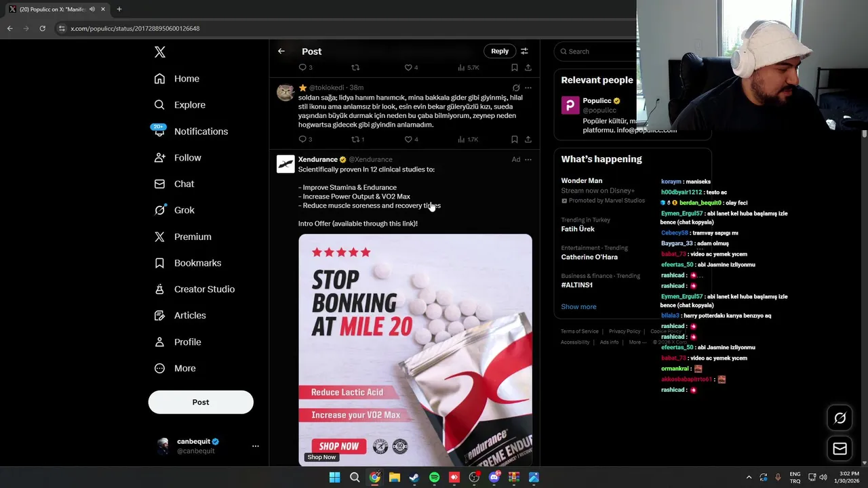Screen dimensions: 868x488
Task: Open the Accessibility footer link
Action: click(x=575, y=342)
